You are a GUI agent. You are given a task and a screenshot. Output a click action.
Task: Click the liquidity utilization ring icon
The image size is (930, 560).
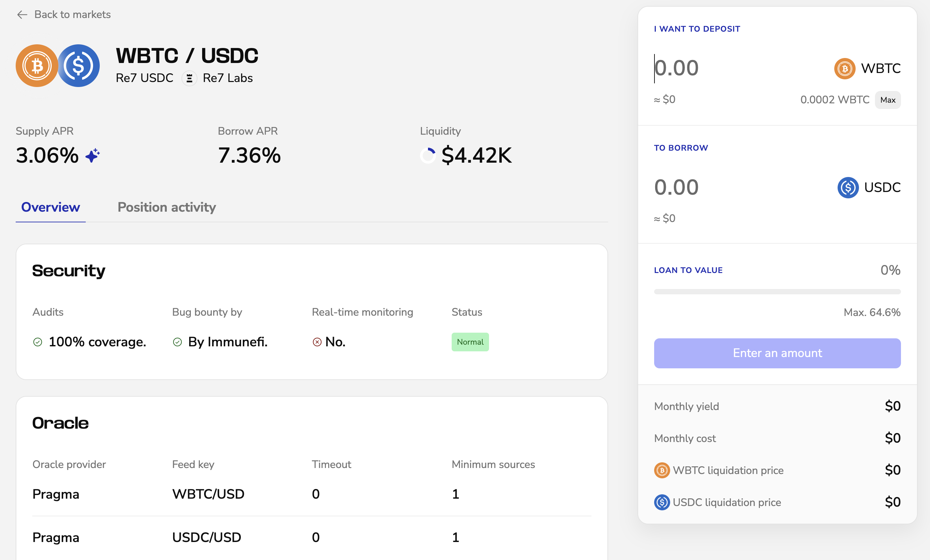click(x=428, y=155)
